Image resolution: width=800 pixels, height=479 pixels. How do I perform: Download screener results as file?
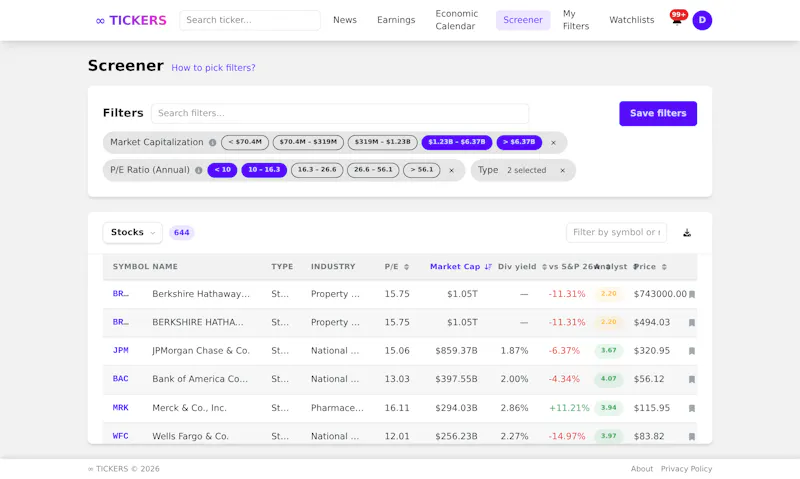click(x=687, y=233)
